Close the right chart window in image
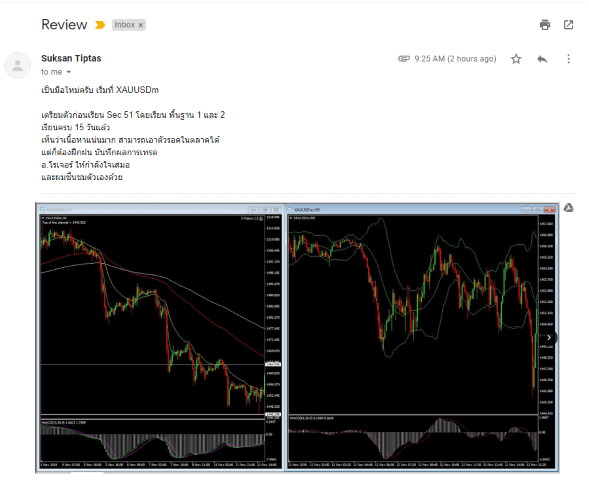The width and height of the screenshot is (589, 480). 551,209
